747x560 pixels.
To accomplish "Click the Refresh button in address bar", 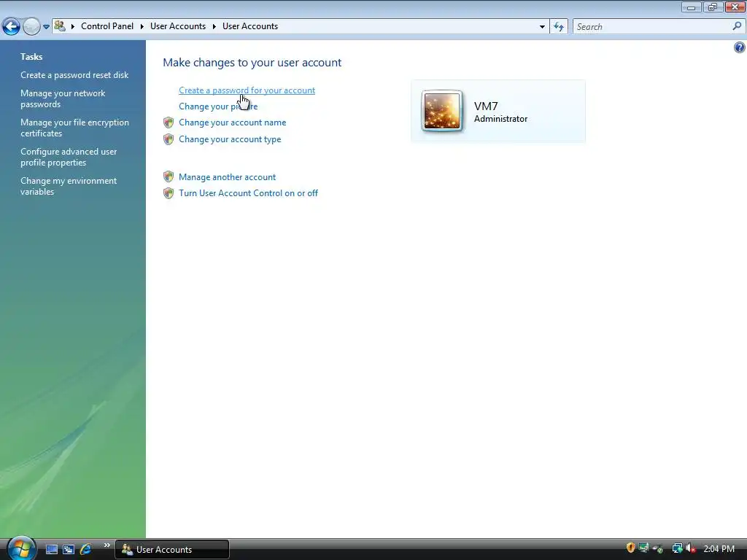I will pos(559,27).
